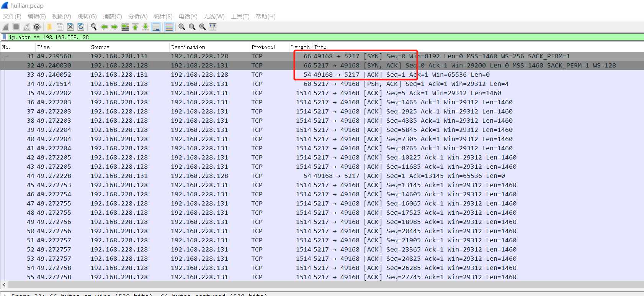Click the save capture file icon

(x=60, y=27)
